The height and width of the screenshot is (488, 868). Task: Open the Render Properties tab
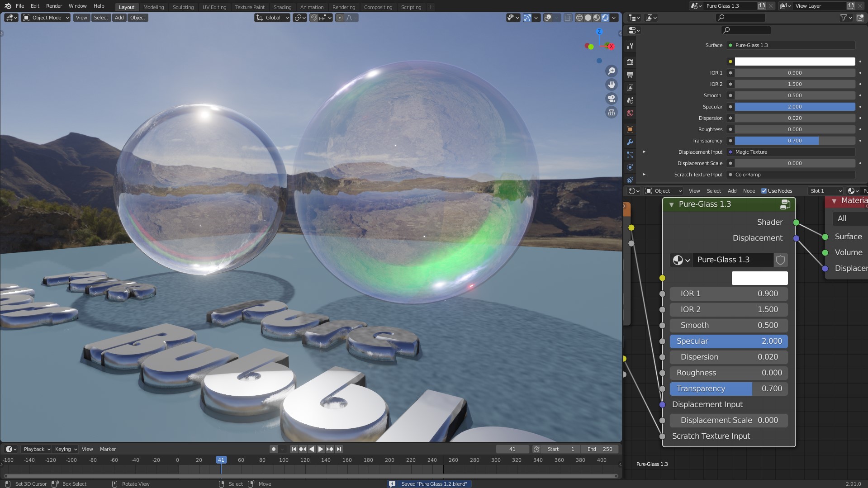pyautogui.click(x=630, y=62)
